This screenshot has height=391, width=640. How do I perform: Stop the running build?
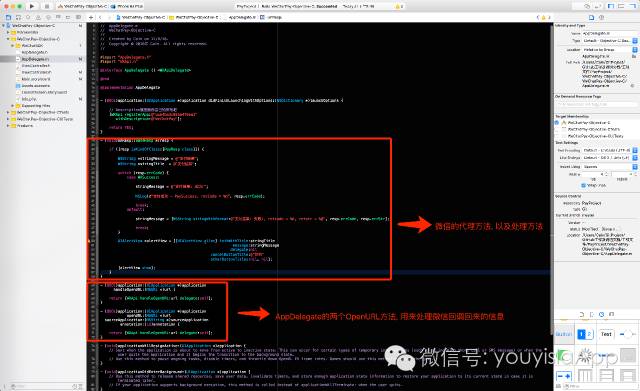(x=46, y=6)
